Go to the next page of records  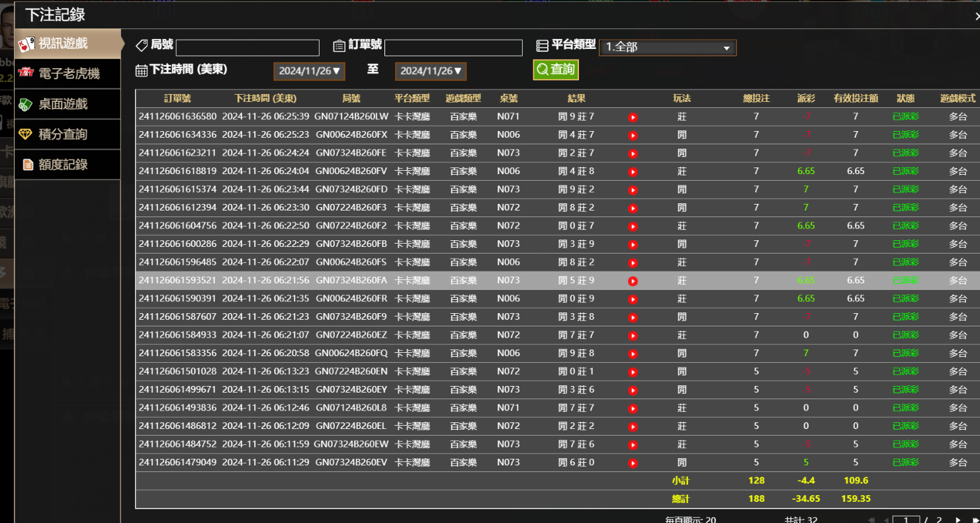pos(958,520)
